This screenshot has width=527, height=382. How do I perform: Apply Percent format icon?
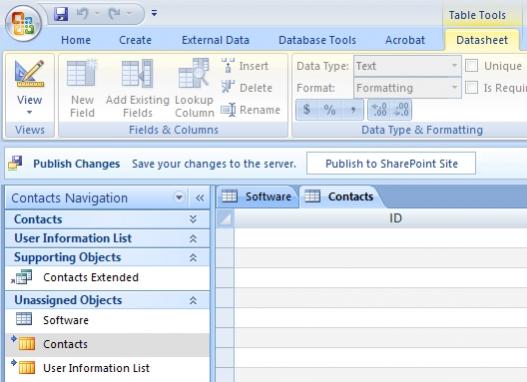[329, 110]
